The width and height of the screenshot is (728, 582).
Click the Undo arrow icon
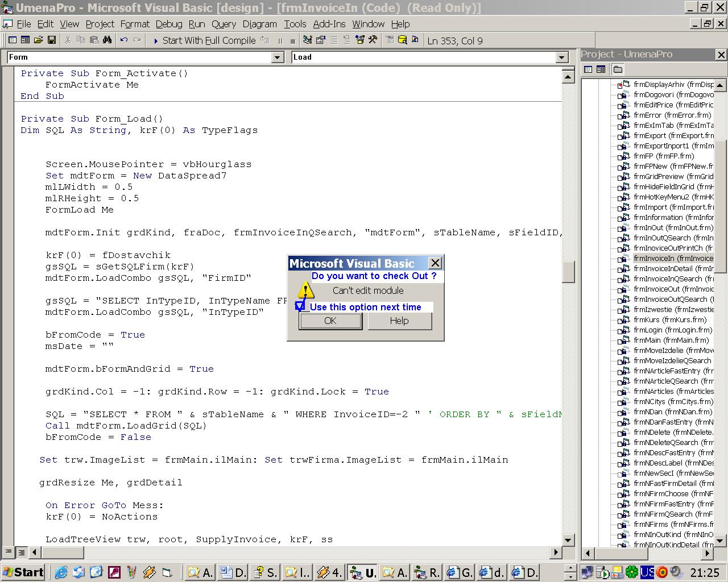(x=123, y=40)
